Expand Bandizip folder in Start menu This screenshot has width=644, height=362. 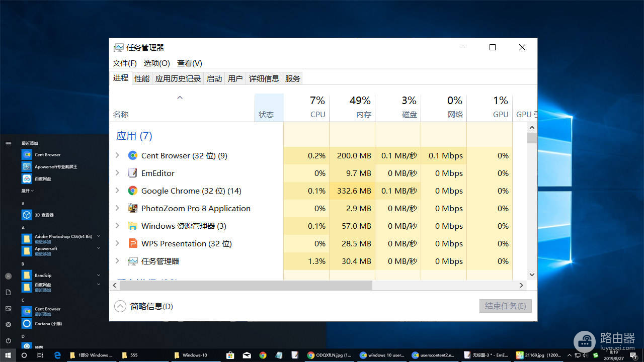[x=99, y=276]
